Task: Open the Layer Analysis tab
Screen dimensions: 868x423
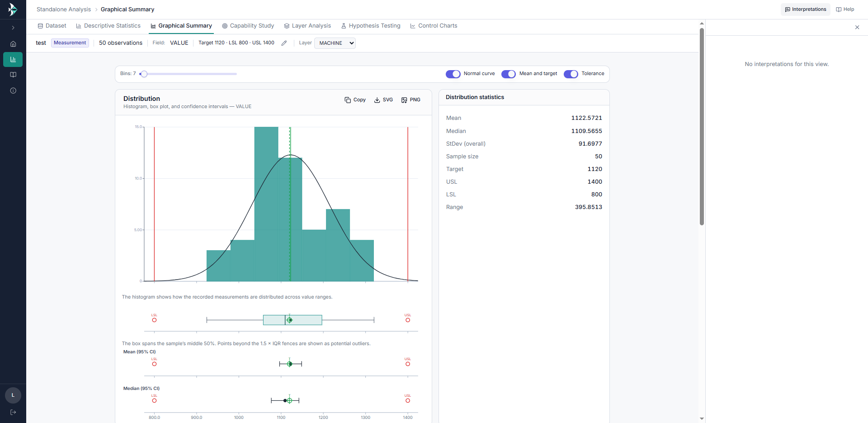Action: click(x=307, y=26)
